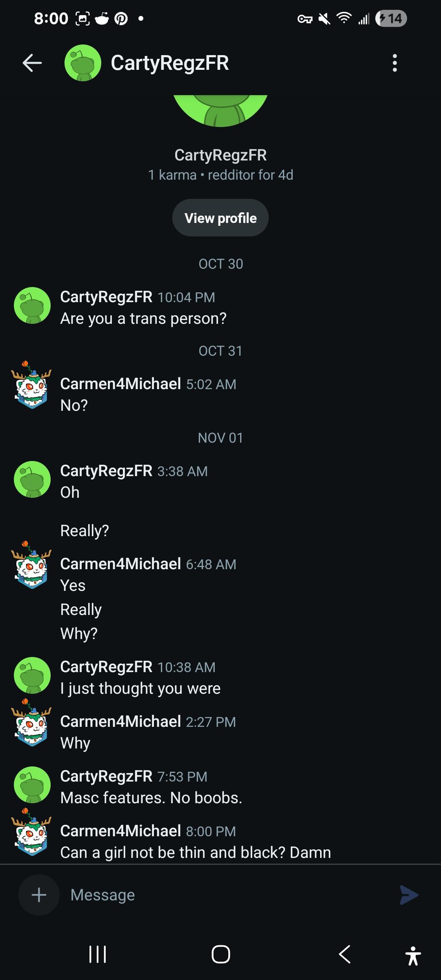Select the 'Are you a trans person?' message

coord(143,318)
